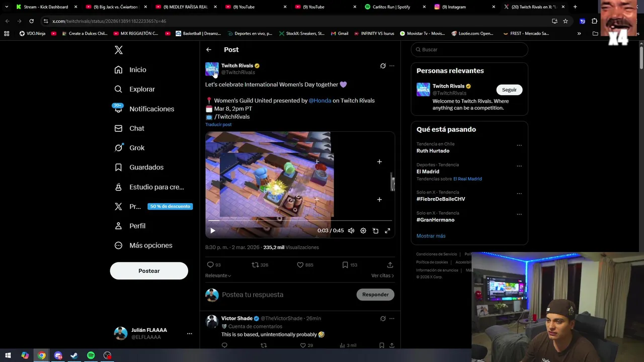
Task: Expand video to fullscreen
Action: [x=387, y=231]
